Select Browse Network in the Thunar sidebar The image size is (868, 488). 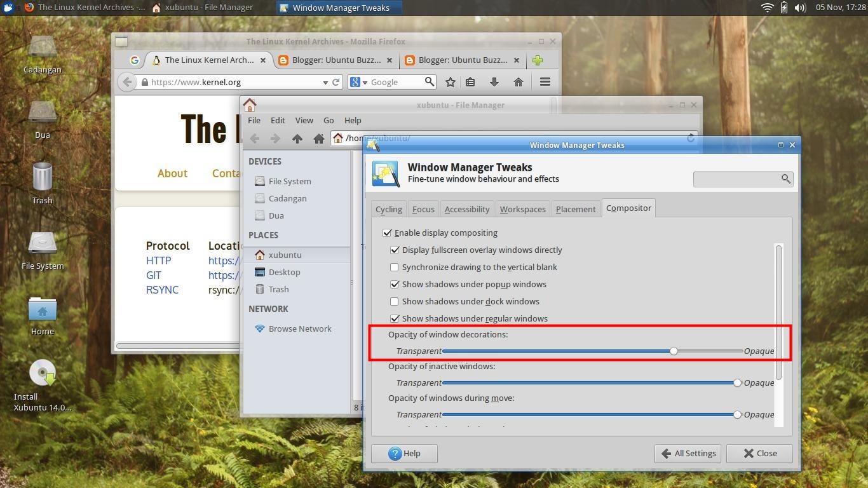(300, 329)
